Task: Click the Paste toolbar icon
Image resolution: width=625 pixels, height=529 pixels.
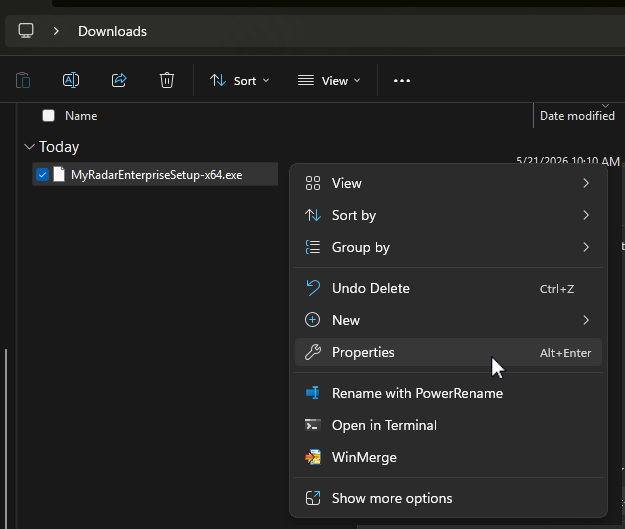Action: pyautogui.click(x=23, y=81)
